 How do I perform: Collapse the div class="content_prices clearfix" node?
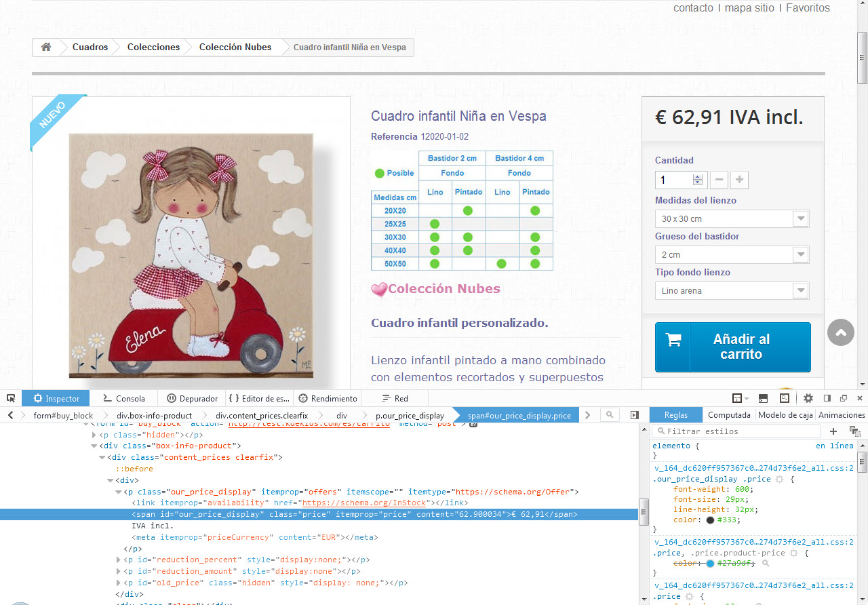coord(102,457)
